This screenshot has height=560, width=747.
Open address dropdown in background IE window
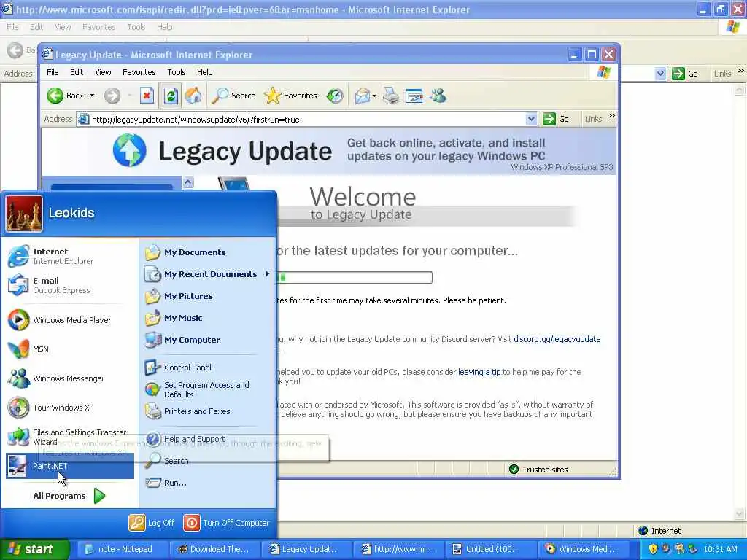[x=660, y=74]
